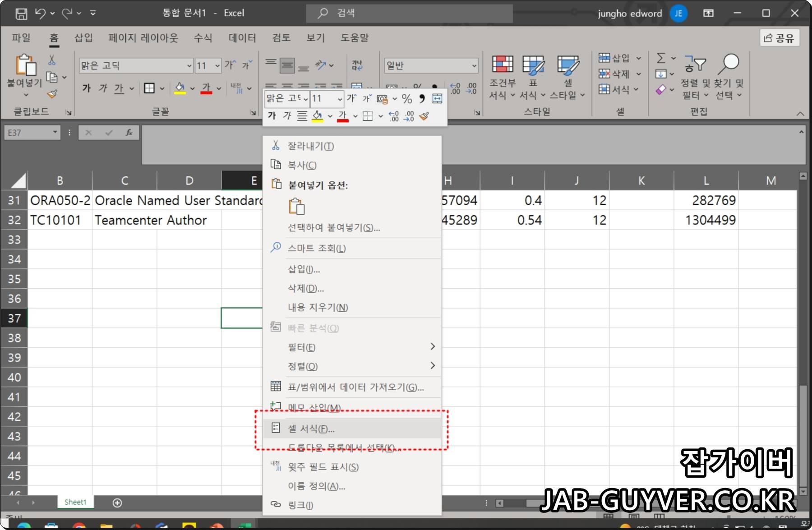The image size is (812, 530).
Task: Expand the 정렬 submenu in context menu
Action: [x=432, y=365]
